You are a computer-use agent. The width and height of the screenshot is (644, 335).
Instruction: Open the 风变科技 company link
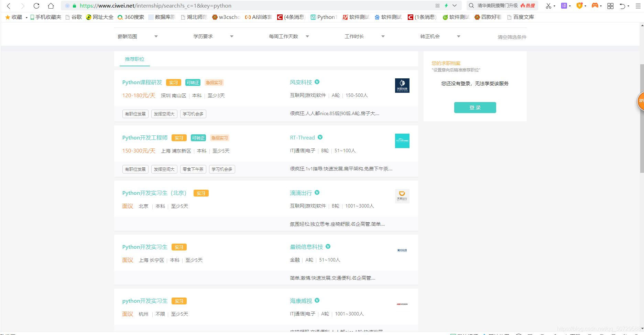(x=301, y=82)
